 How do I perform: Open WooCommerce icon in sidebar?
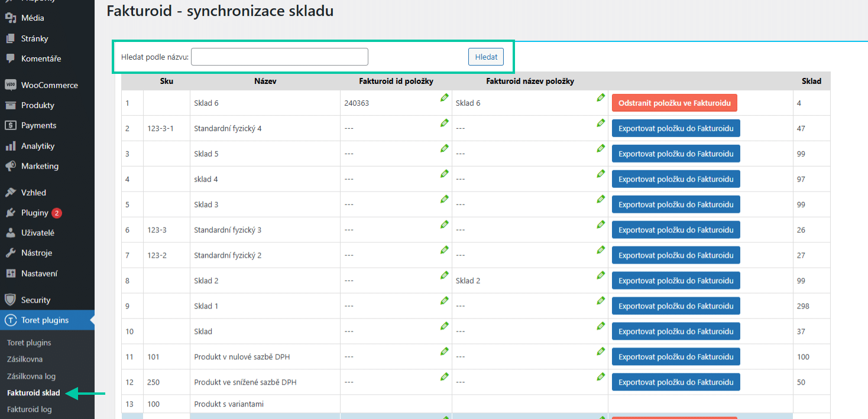[x=10, y=85]
